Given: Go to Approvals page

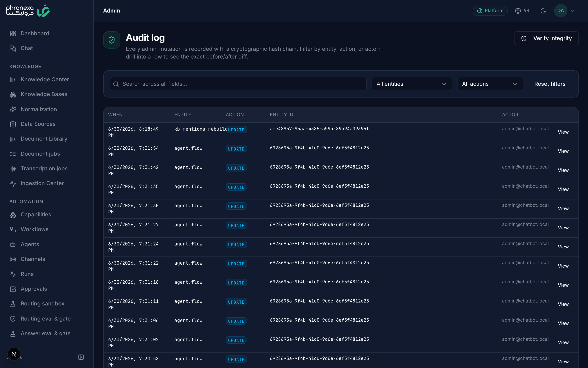Looking at the screenshot, I should [x=34, y=289].
